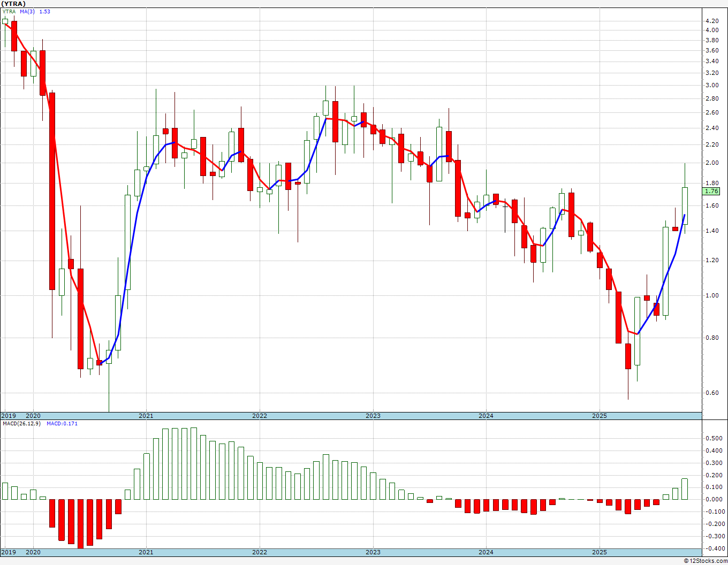
Task: Click the 2.00 price axis label
Action: pos(712,163)
